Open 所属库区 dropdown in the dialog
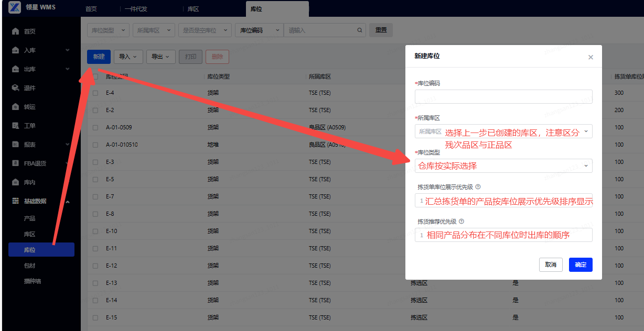 click(x=503, y=131)
